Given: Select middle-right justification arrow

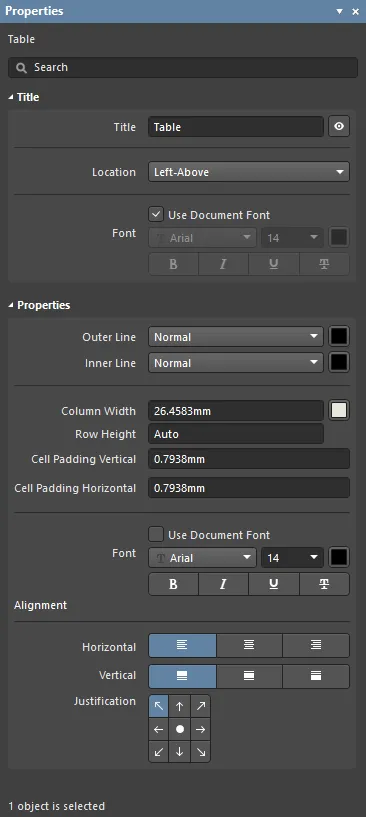Looking at the screenshot, I should tap(201, 729).
